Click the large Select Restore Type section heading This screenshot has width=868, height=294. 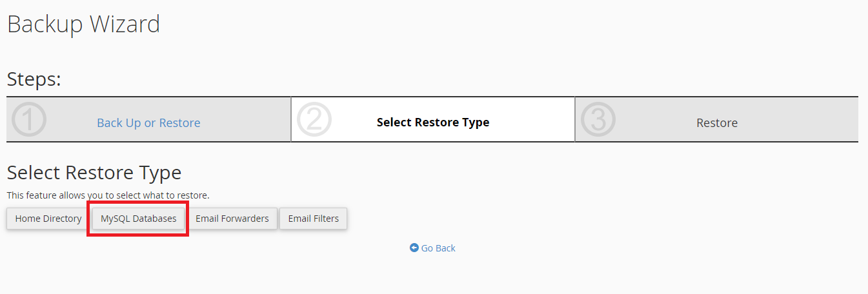pyautogui.click(x=94, y=172)
